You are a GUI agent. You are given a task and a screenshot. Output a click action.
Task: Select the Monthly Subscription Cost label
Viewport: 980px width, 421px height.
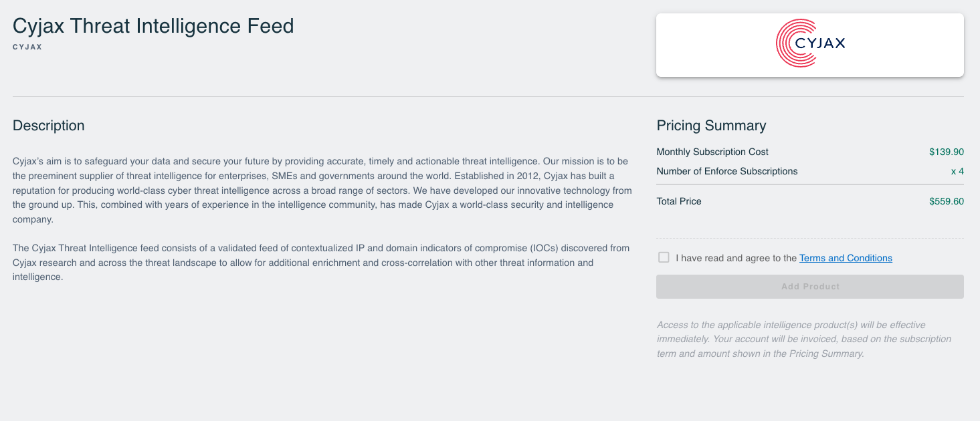[712, 152]
